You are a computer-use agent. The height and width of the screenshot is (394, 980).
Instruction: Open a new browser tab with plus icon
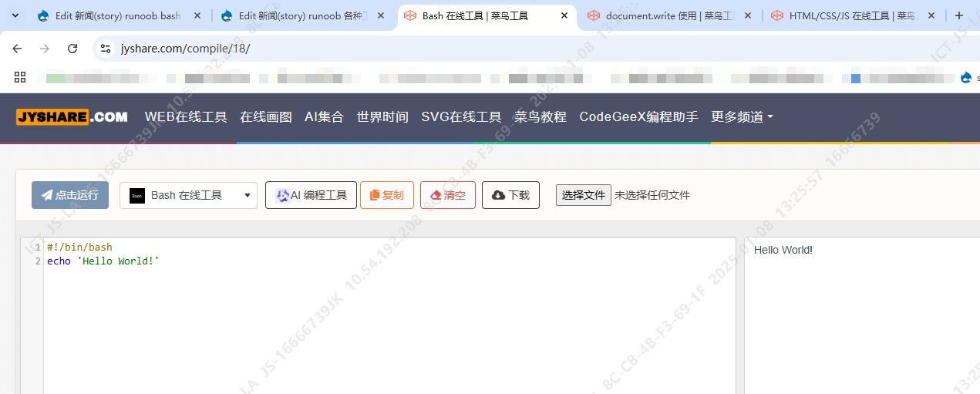[x=959, y=15]
